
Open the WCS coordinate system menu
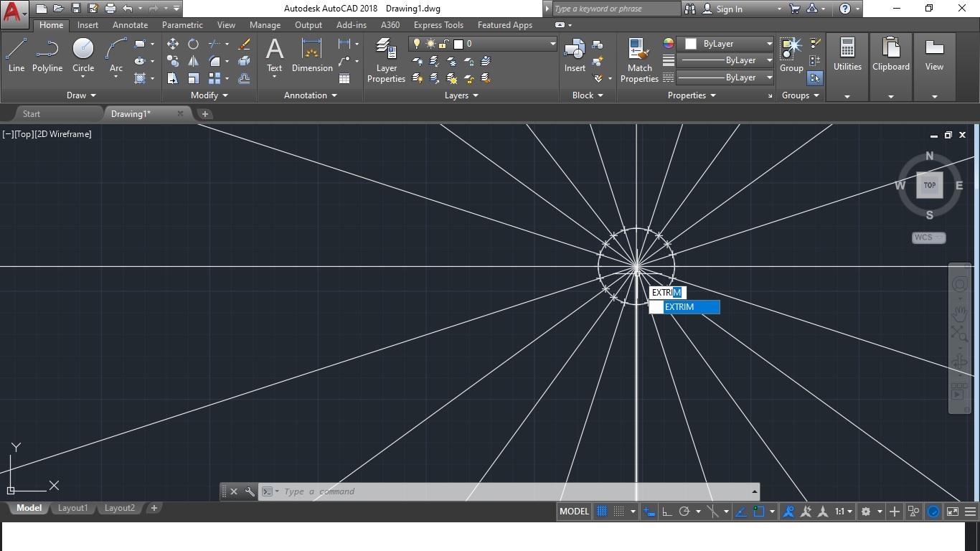click(x=929, y=237)
